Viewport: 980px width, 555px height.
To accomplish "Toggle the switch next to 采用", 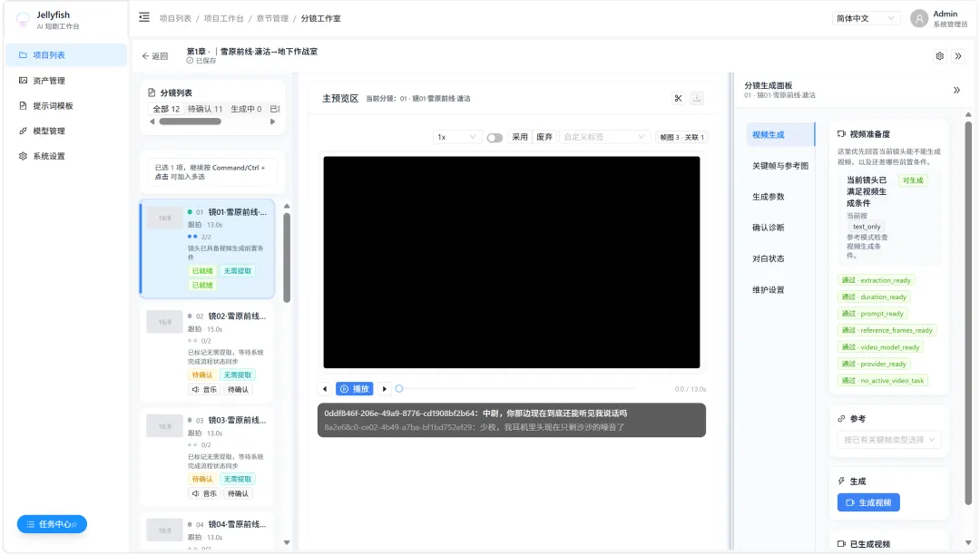I will point(495,137).
